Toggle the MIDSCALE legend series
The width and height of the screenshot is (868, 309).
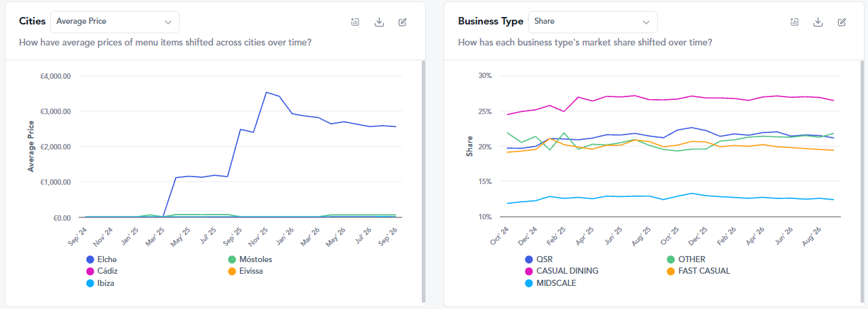point(551,283)
